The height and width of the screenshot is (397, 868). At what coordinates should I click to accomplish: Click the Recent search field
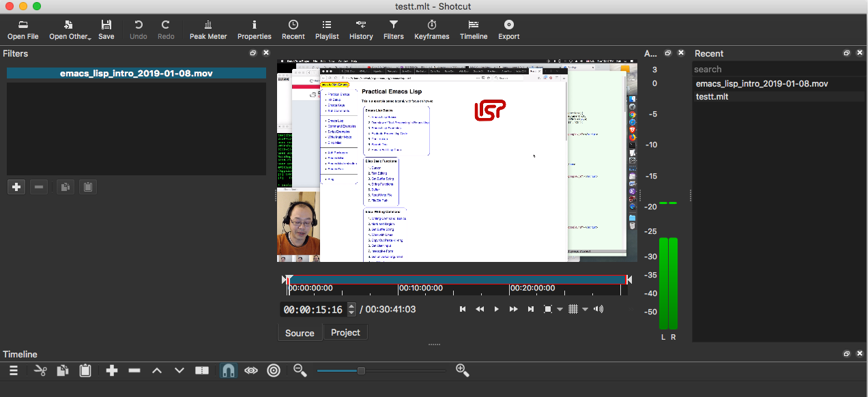(x=779, y=69)
